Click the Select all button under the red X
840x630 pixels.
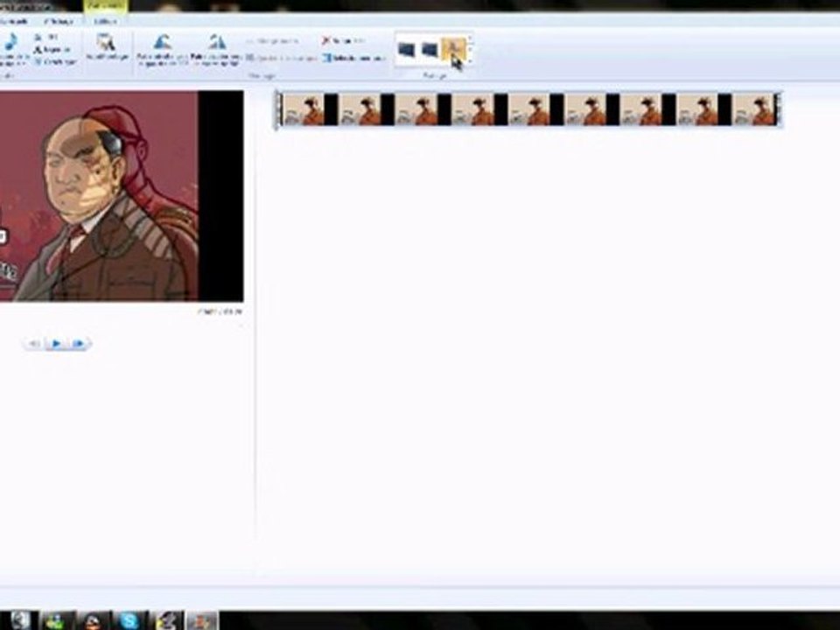[353, 58]
